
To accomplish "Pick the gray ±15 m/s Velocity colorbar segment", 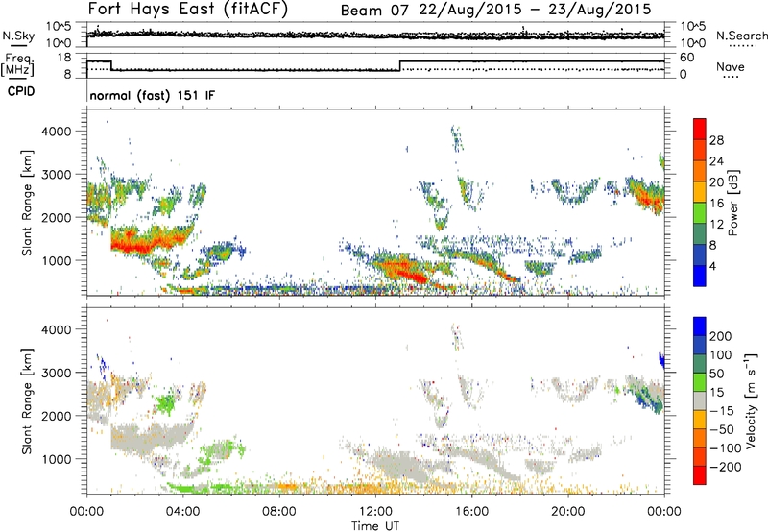I will click(700, 400).
